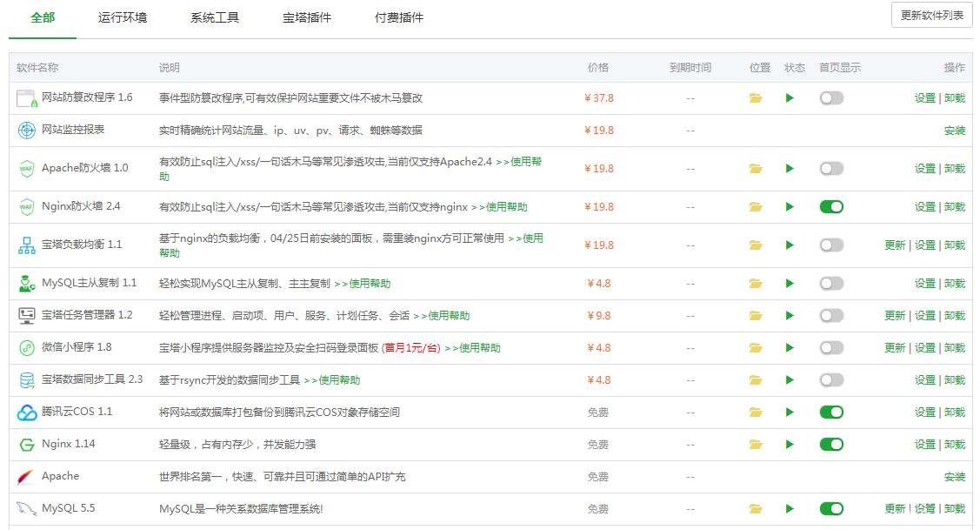Uninstall Nginx防火墙 2.4 via 卸载
Screen dimensions: 980x530
pyautogui.click(x=955, y=207)
